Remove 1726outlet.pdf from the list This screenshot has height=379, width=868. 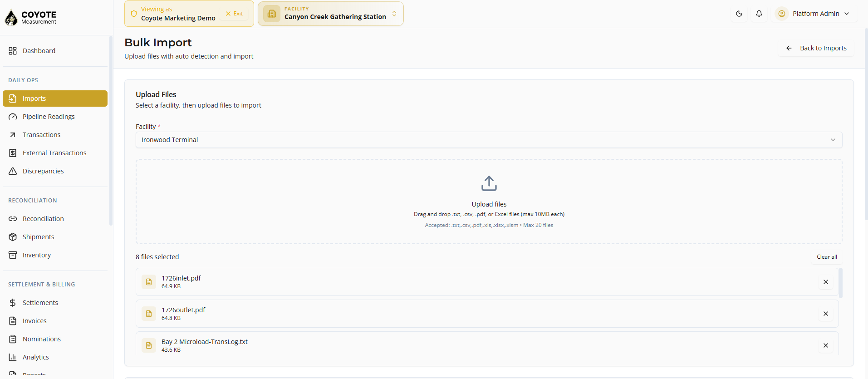click(x=825, y=314)
